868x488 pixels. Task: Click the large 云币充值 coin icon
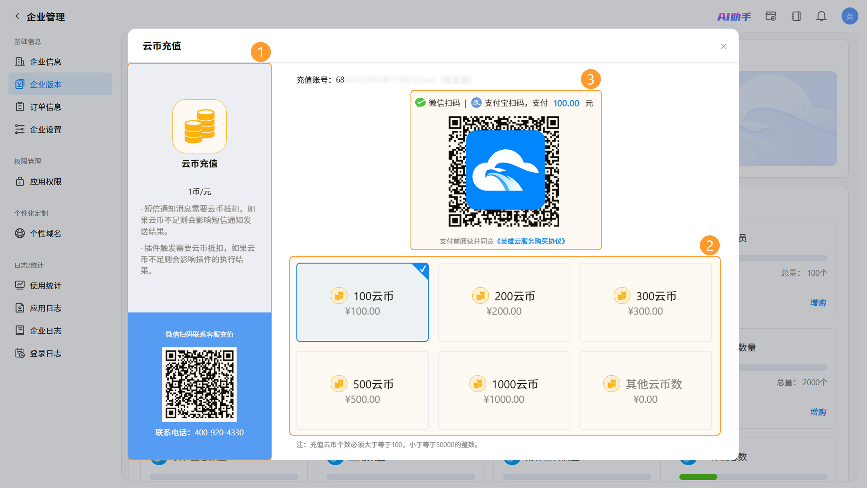(x=199, y=126)
